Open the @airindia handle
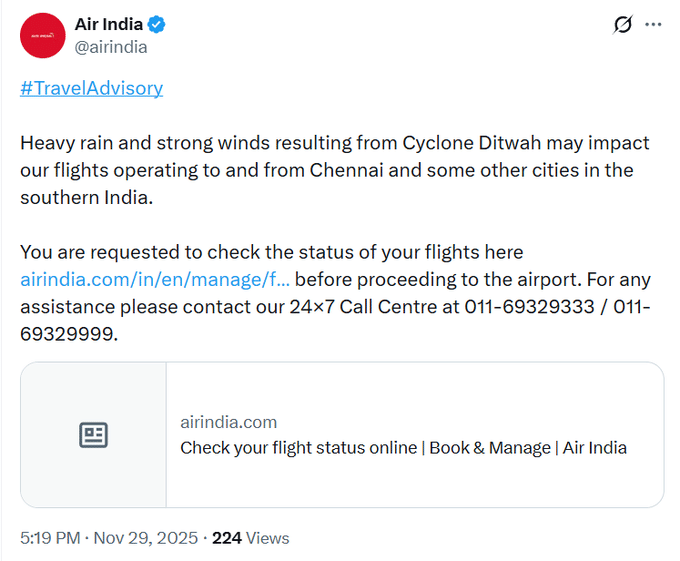This screenshot has width=680, height=561. [x=111, y=47]
